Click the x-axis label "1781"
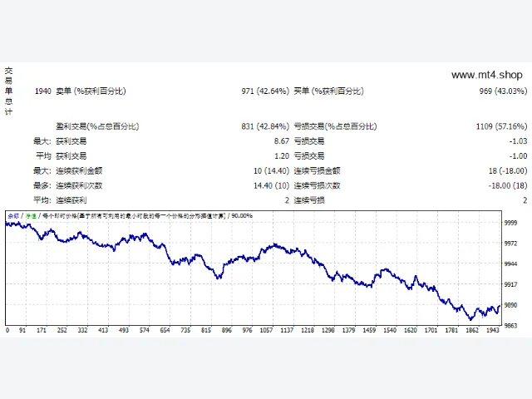532x399 pixels. point(451,330)
